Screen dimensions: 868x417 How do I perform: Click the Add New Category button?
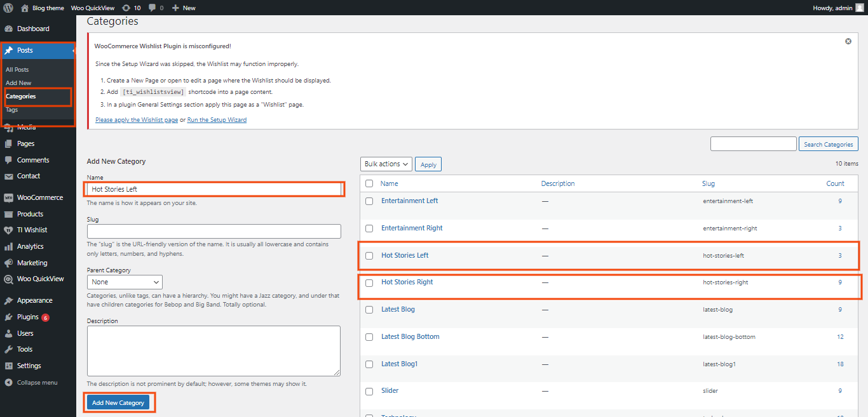tap(118, 402)
